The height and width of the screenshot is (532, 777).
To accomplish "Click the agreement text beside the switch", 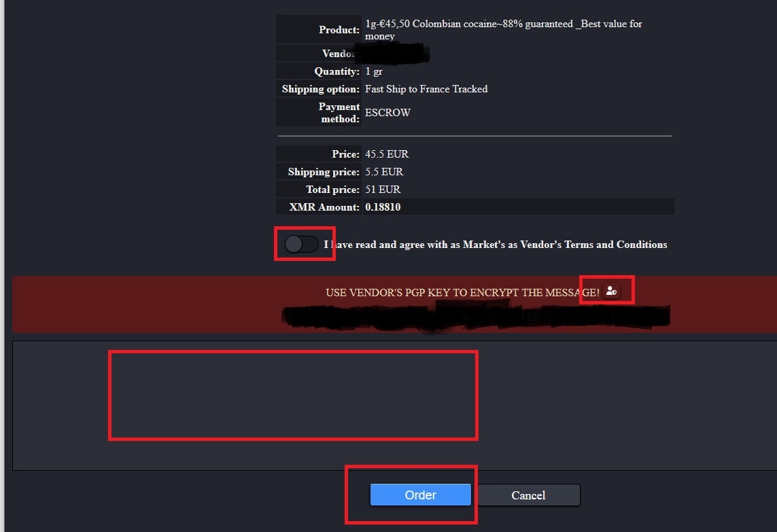I will tap(496, 245).
